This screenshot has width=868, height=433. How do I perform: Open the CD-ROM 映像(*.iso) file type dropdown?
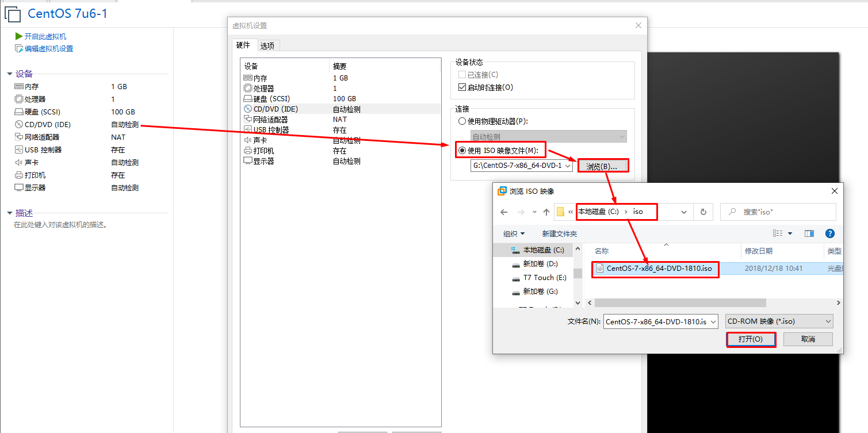(x=828, y=321)
